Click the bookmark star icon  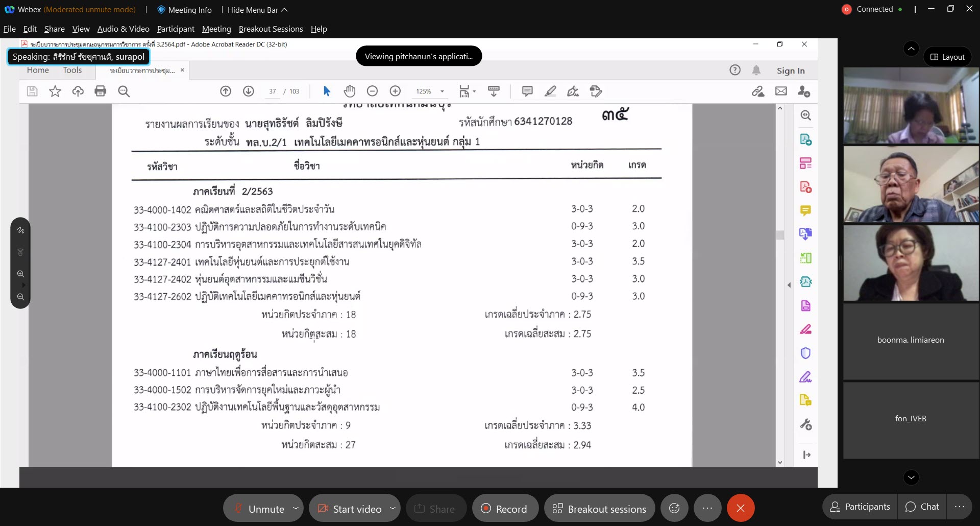click(55, 91)
